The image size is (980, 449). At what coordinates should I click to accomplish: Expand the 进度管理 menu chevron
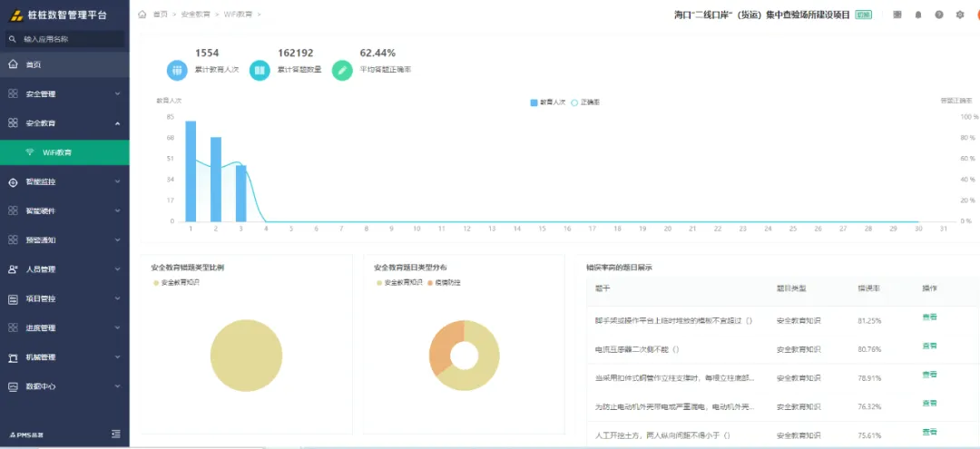pyautogui.click(x=117, y=327)
